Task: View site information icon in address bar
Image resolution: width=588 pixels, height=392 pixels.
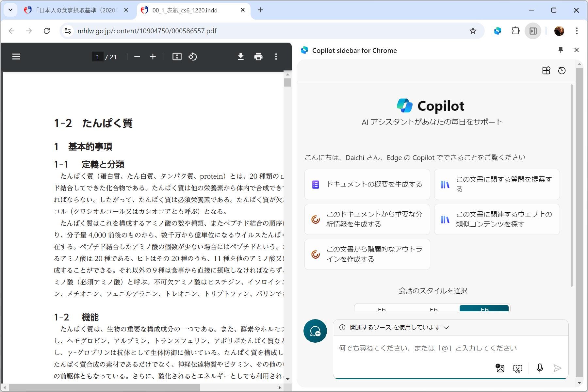Action: pyautogui.click(x=68, y=31)
